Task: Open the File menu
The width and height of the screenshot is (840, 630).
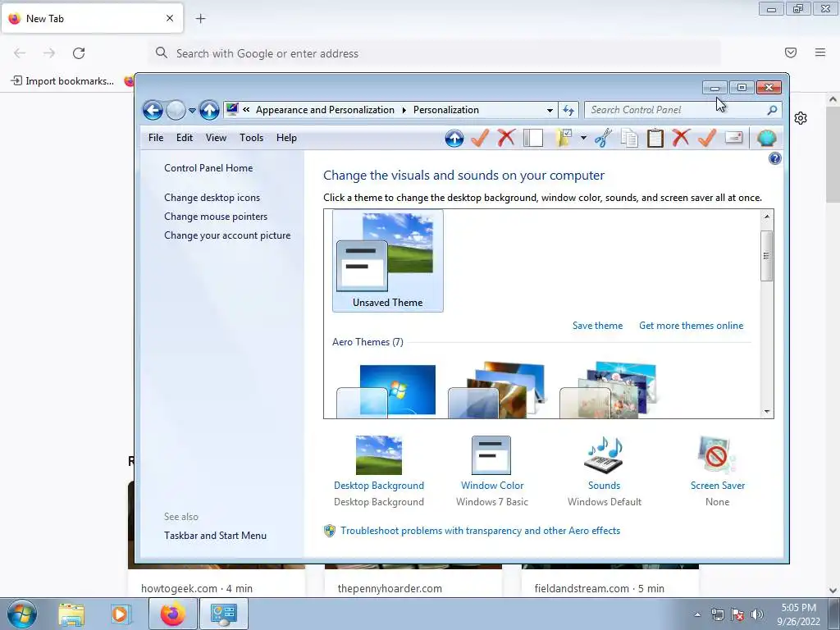Action: click(x=156, y=138)
